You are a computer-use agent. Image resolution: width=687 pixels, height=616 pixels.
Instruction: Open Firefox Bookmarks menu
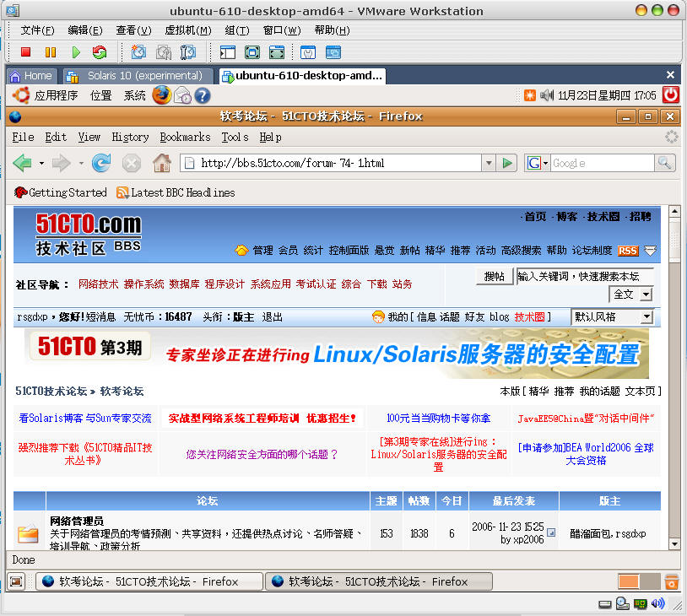[x=185, y=138]
